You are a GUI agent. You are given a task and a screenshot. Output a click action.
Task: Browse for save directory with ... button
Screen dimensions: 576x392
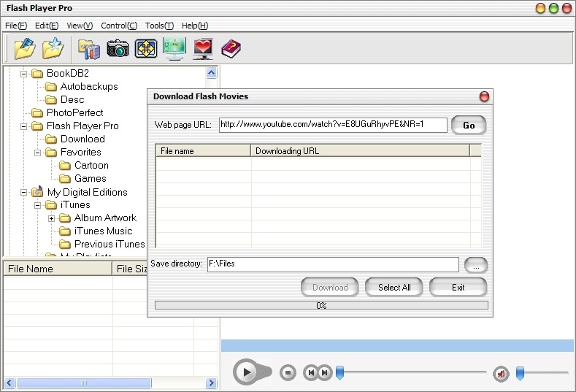(x=476, y=265)
